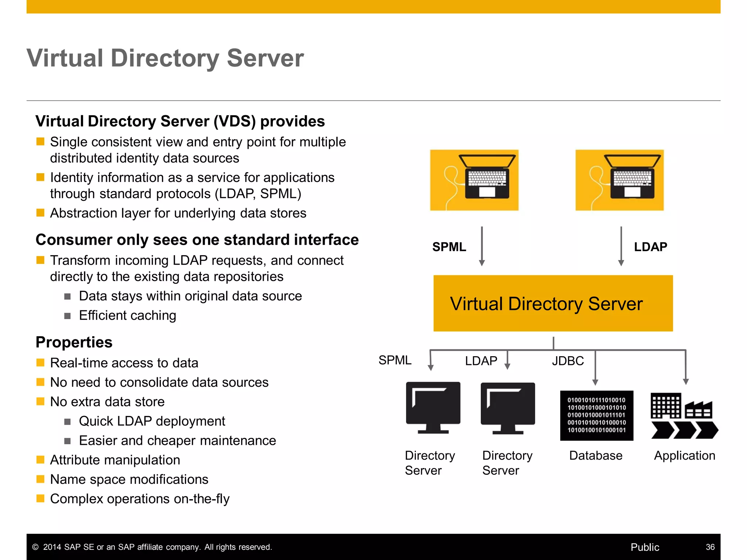
Task: Click the Properties section heading
Action: pos(74,342)
